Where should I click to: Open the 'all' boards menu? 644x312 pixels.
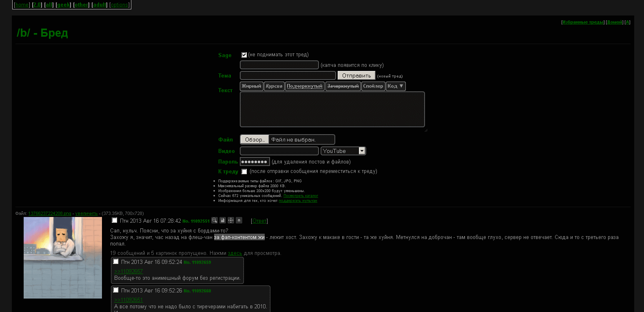(x=49, y=5)
